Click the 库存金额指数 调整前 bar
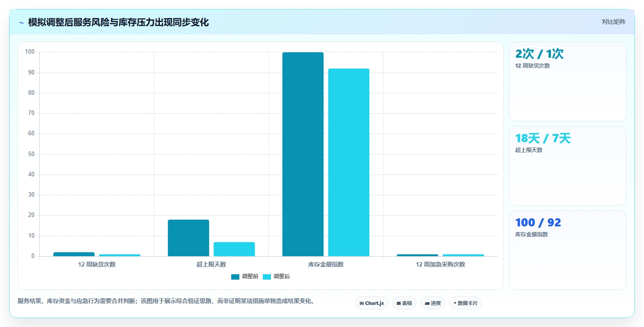644x327 pixels. pyautogui.click(x=303, y=154)
